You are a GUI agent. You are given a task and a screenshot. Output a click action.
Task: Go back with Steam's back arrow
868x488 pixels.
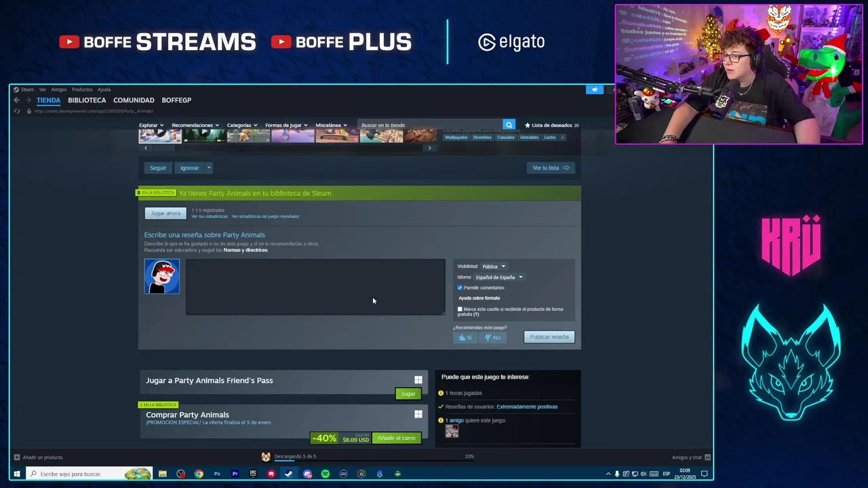pos(17,100)
